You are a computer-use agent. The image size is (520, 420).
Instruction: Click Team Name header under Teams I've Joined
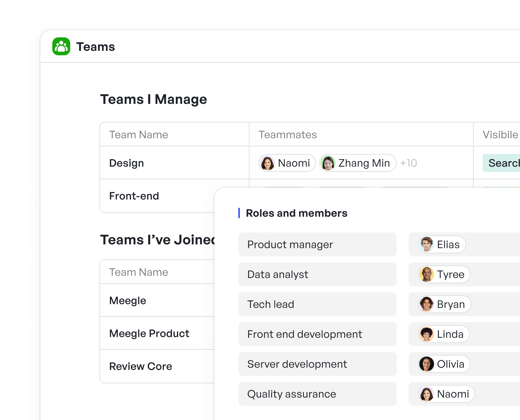coord(139,272)
